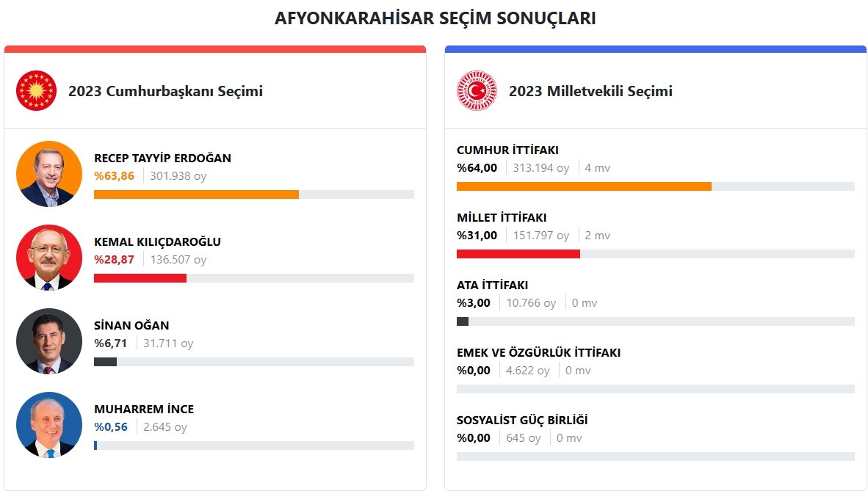The width and height of the screenshot is (868, 491).
Task: Open 2023 Milletvekili Seçimi heading
Action: tap(590, 92)
